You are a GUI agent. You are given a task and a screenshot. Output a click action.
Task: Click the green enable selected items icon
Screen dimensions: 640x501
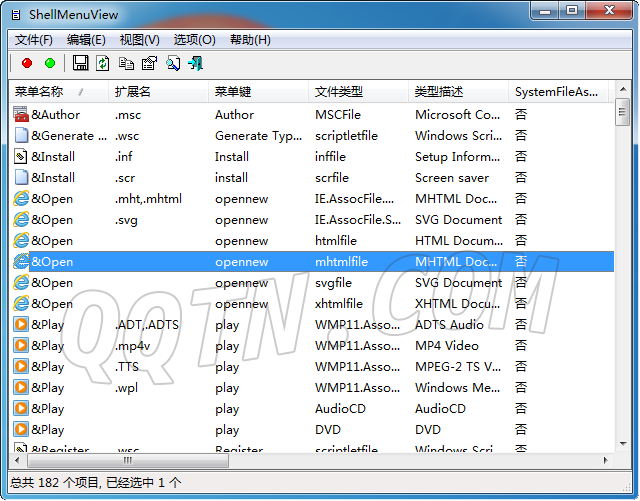pos(50,63)
